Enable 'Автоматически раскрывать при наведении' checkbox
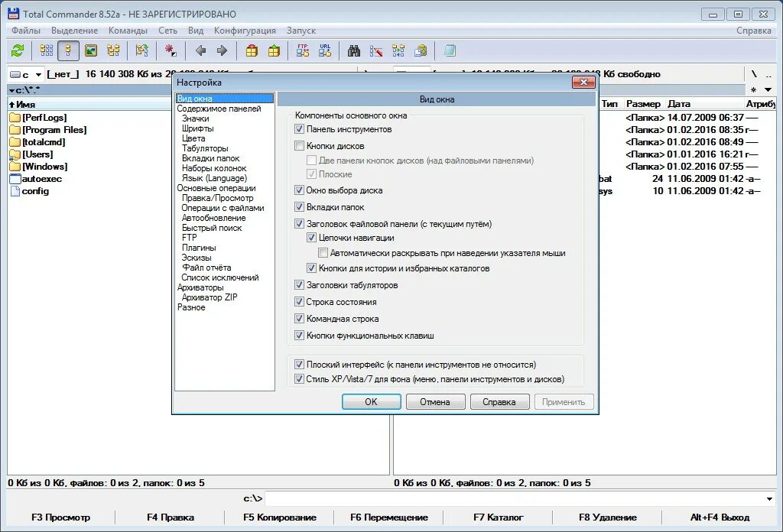This screenshot has height=532, width=783. coord(323,252)
